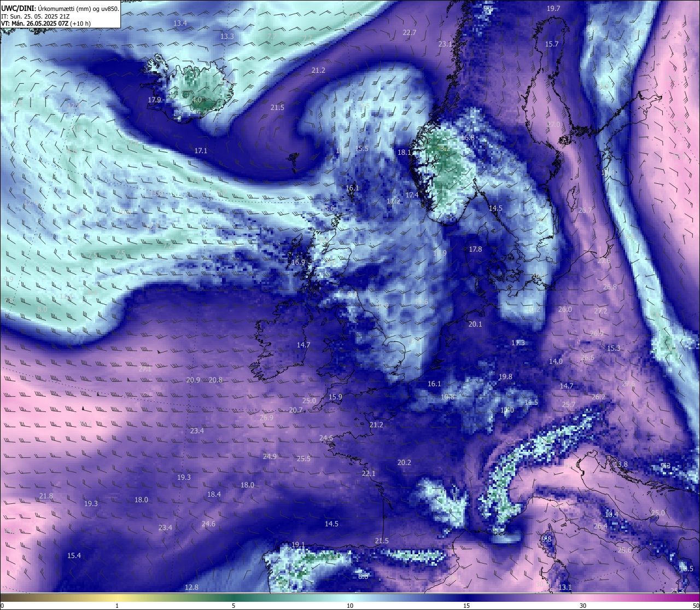Image resolution: width=700 pixels, height=610 pixels.
Task: Click the 15.7 value over northern Scandinavia
Action: coord(552,44)
